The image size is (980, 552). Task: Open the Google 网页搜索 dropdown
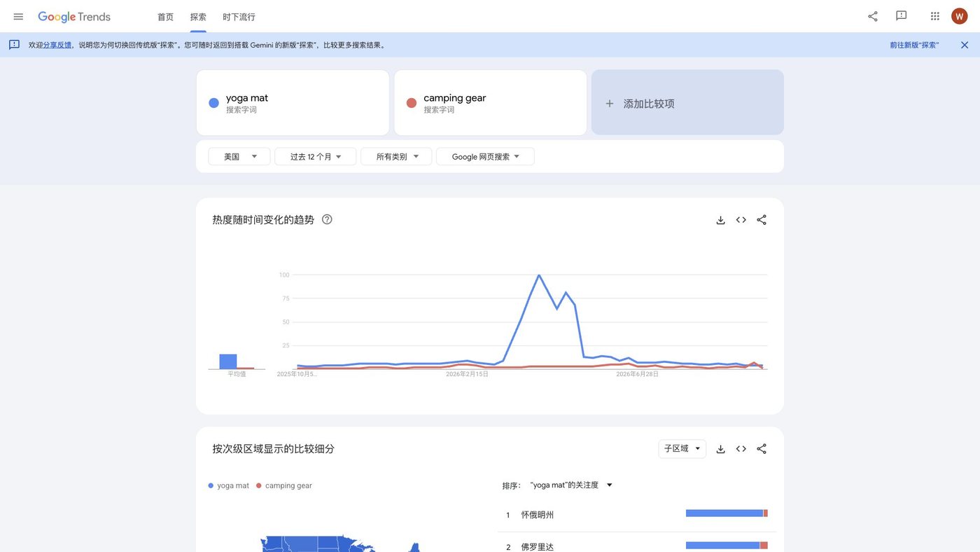[x=485, y=156]
